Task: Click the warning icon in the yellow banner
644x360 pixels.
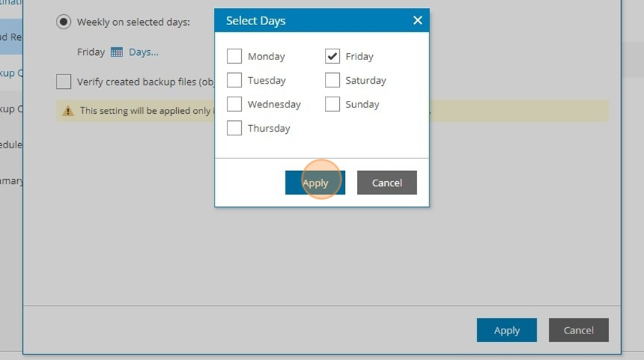Action: pyautogui.click(x=68, y=110)
